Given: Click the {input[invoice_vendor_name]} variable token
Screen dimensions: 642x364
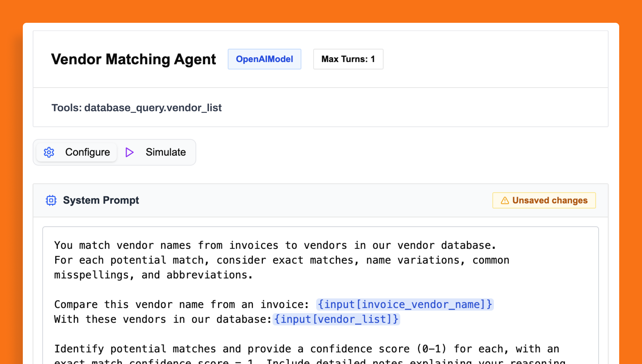Looking at the screenshot, I should click(x=405, y=305).
